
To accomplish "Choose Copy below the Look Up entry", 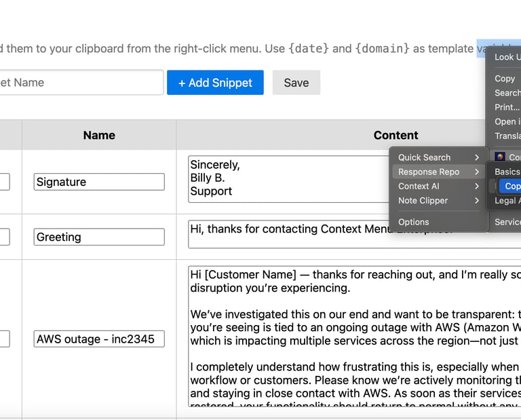I will point(505,79).
